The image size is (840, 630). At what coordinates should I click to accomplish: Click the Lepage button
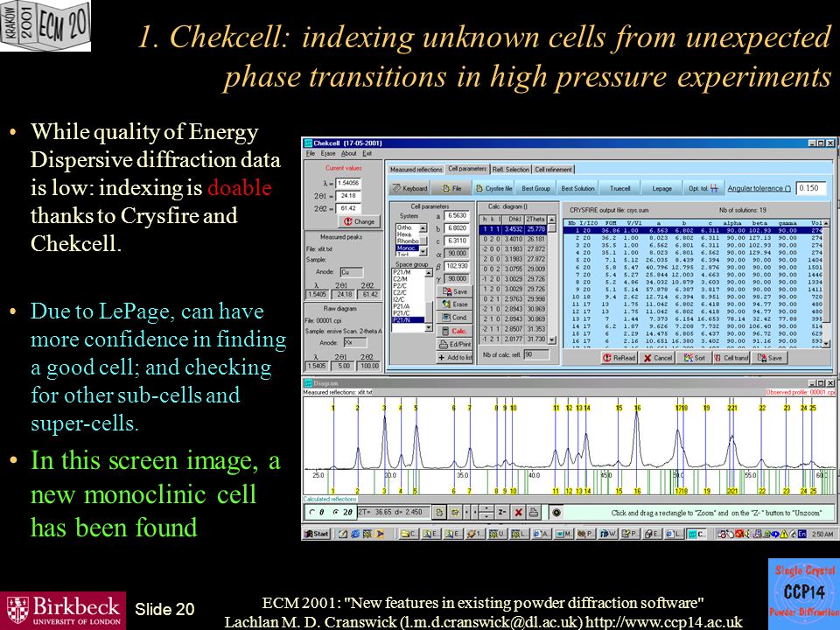click(x=661, y=189)
